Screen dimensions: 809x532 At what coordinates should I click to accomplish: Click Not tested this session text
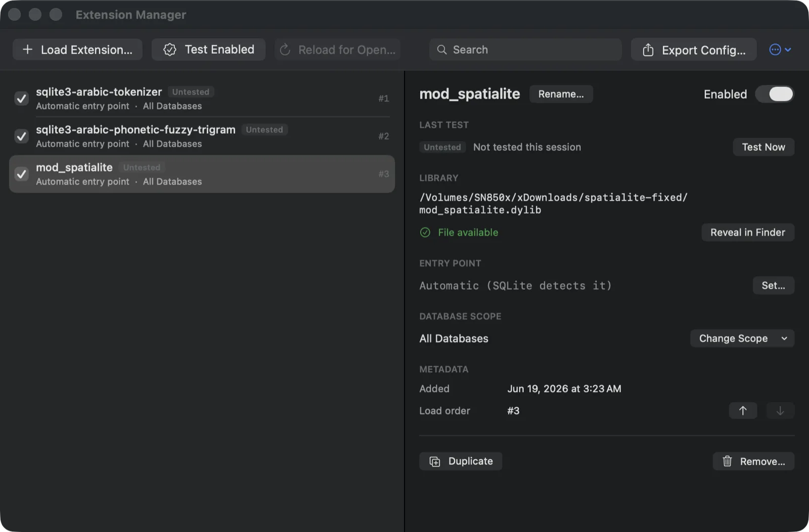[x=527, y=147]
